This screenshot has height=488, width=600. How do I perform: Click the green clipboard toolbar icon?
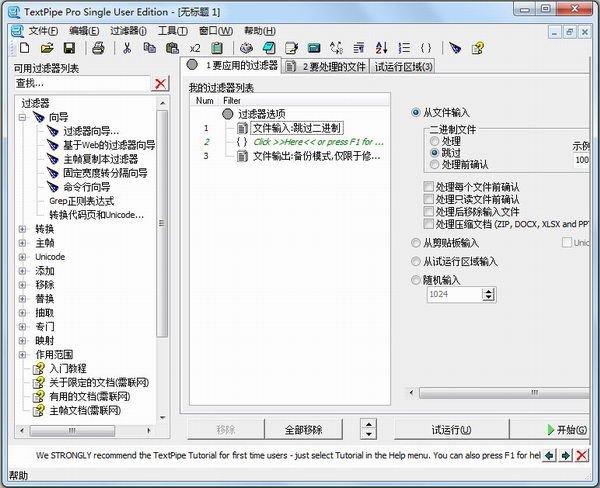217,48
